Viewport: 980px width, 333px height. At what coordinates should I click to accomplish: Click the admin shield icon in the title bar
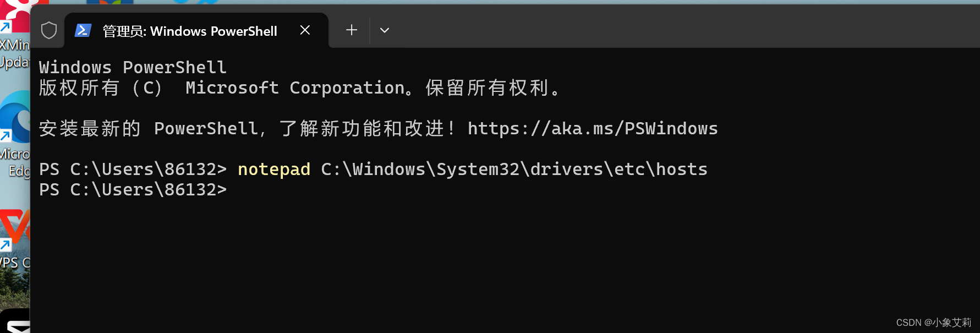pos(48,30)
